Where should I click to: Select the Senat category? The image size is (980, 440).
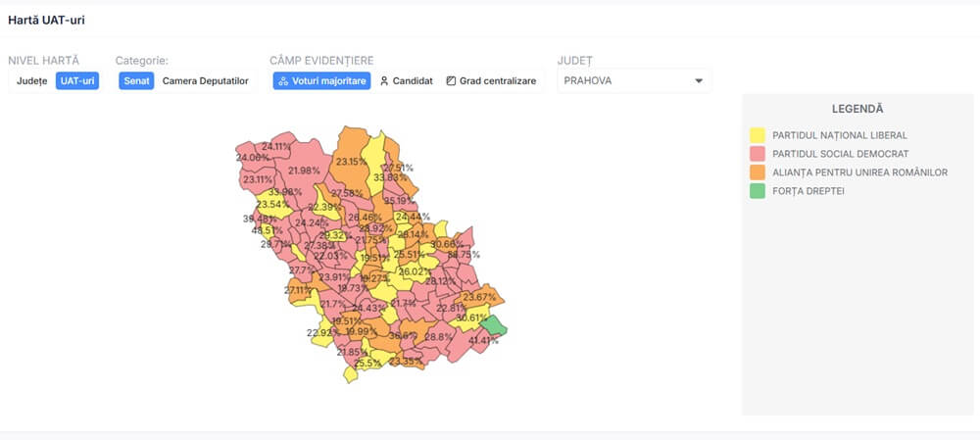click(136, 81)
